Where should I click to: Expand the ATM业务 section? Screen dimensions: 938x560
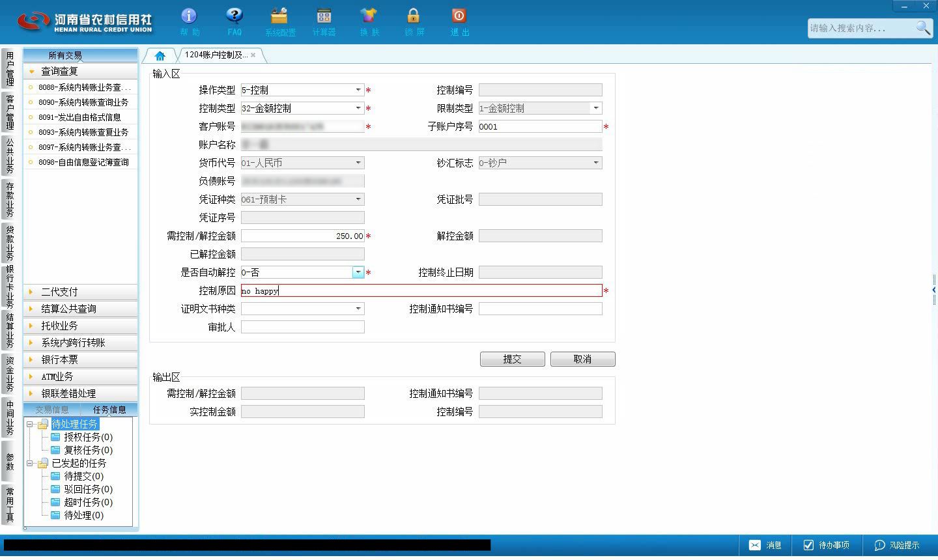(x=81, y=376)
